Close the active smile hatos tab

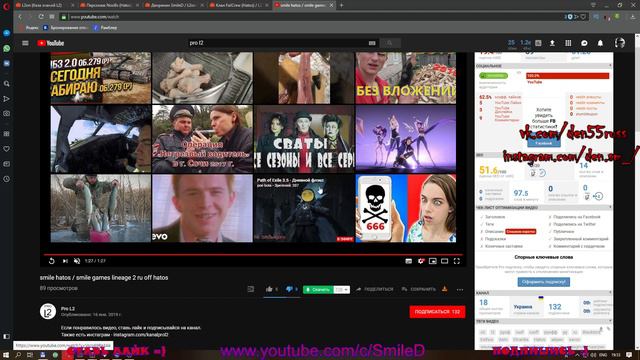[x=331, y=5]
